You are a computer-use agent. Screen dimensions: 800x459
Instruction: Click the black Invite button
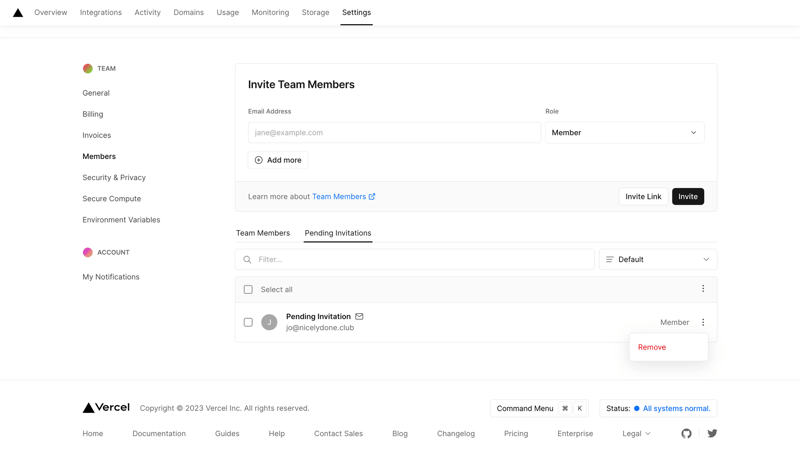click(688, 196)
